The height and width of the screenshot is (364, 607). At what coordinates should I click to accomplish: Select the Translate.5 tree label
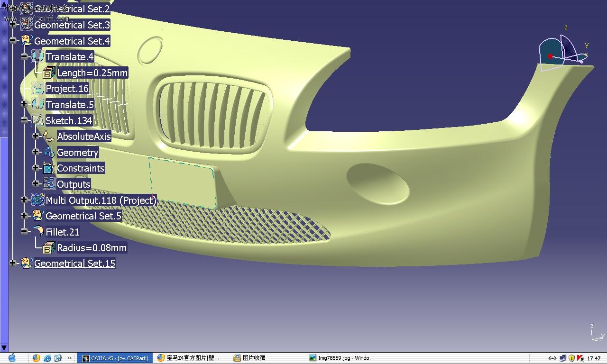[70, 105]
